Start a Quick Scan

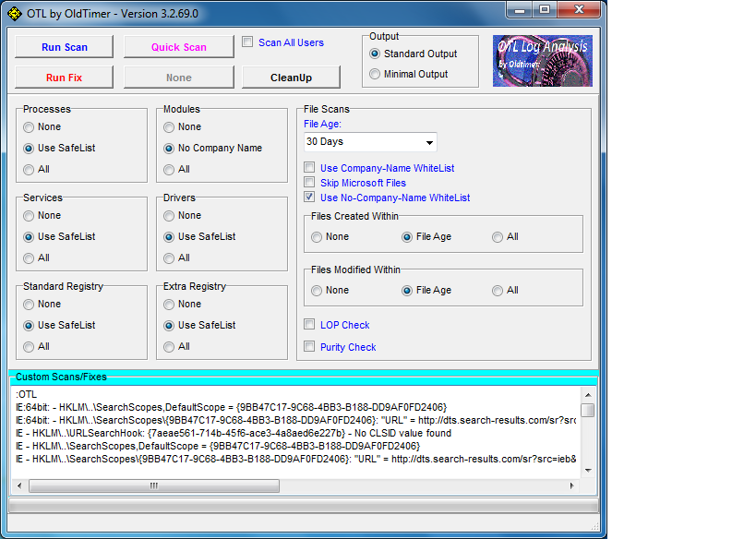pyautogui.click(x=179, y=47)
